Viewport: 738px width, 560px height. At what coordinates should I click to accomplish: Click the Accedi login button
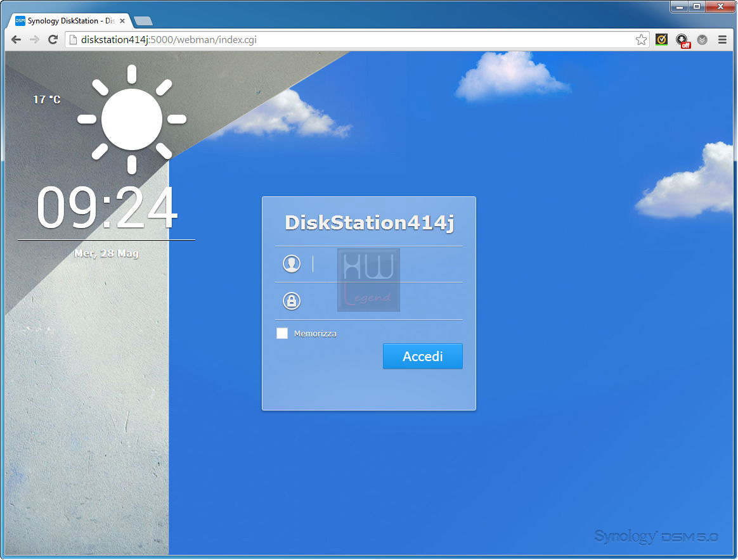423,356
